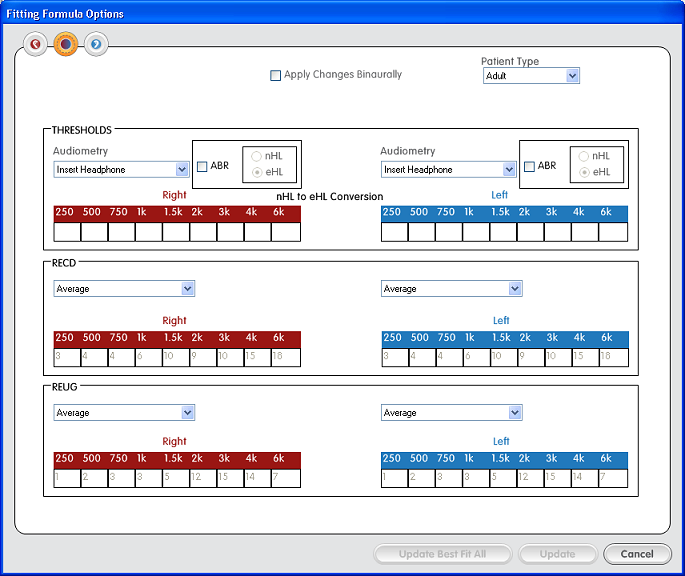Click right RECD 4k field showing 15
The width and height of the screenshot is (685, 576).
(258, 357)
